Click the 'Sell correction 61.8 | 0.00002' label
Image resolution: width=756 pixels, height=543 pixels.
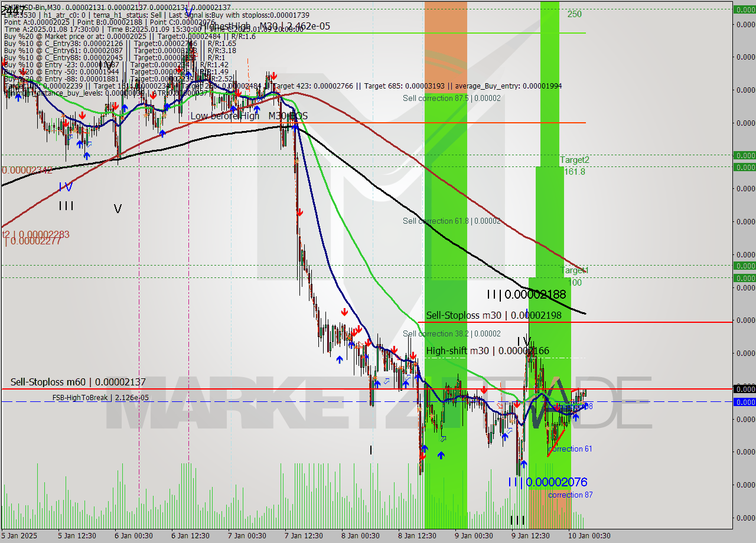pyautogui.click(x=452, y=221)
